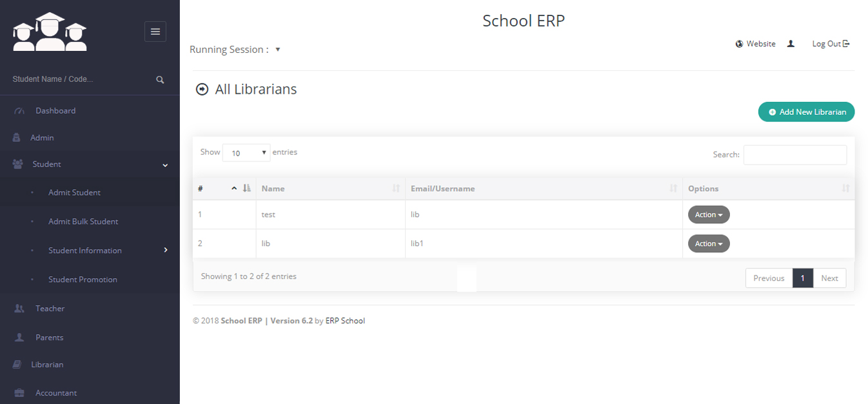Click the Add New Librarian button
The image size is (868, 404).
tap(806, 112)
